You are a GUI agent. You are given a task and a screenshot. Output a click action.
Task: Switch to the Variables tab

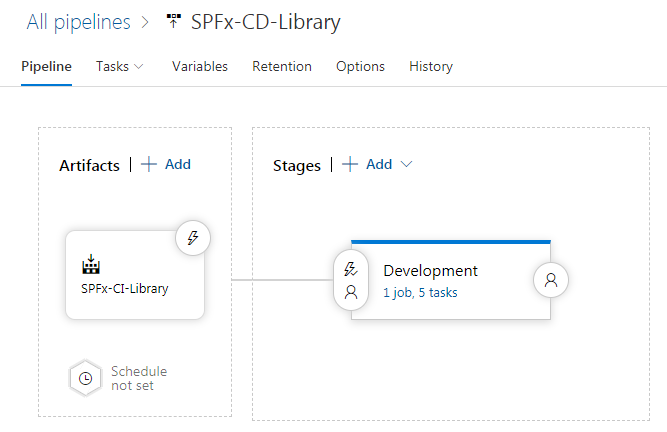pos(200,66)
